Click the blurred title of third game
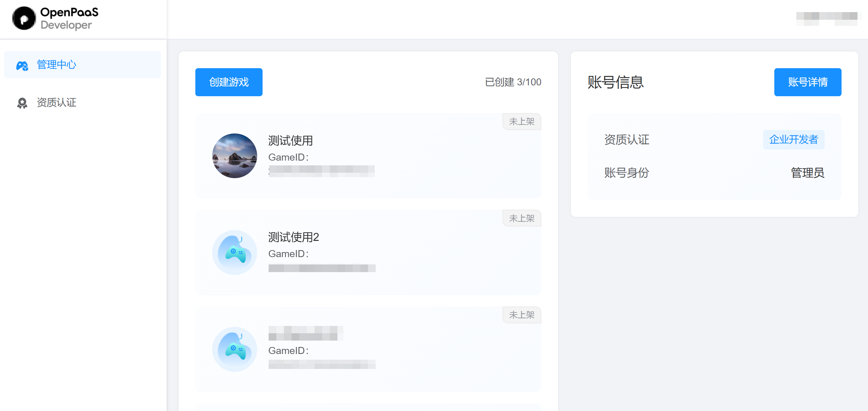868x411 pixels. point(306,333)
